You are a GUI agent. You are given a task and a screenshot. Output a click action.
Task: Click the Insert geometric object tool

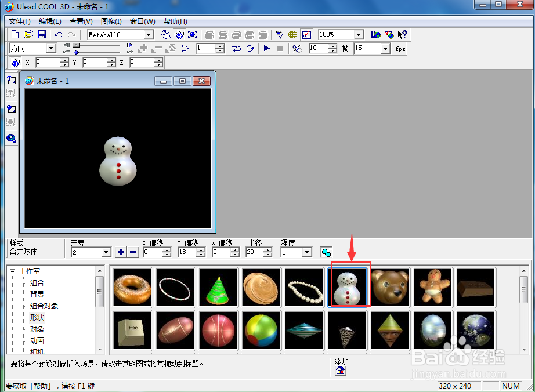[x=11, y=138]
